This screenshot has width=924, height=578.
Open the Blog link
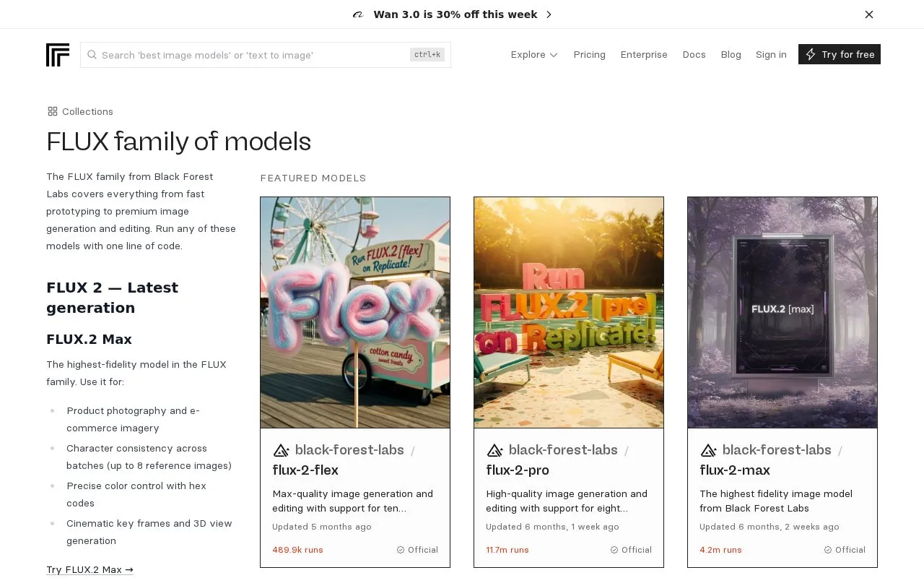pyautogui.click(x=731, y=54)
